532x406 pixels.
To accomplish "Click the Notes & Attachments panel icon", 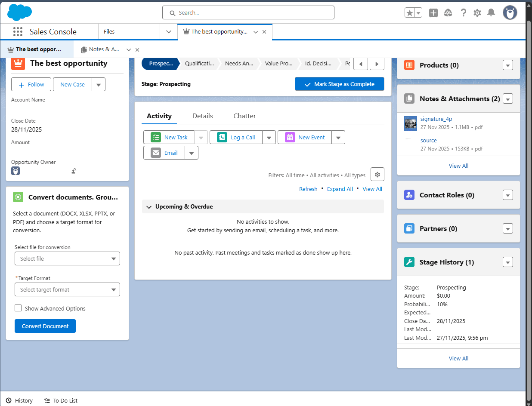I will pos(409,98).
